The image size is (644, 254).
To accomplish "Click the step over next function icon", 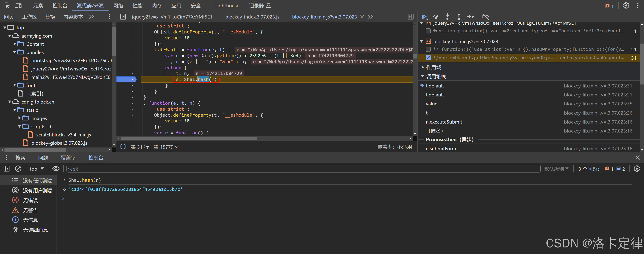I will [x=436, y=17].
